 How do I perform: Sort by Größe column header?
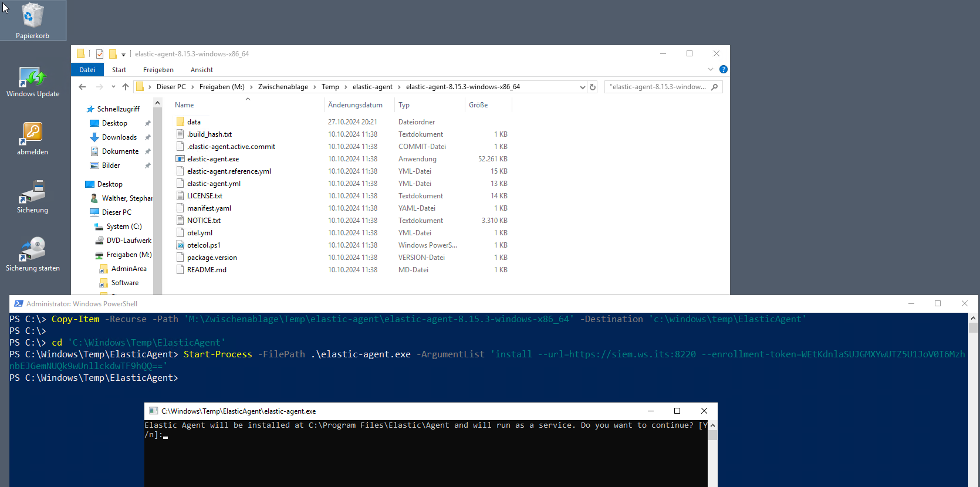pos(478,105)
